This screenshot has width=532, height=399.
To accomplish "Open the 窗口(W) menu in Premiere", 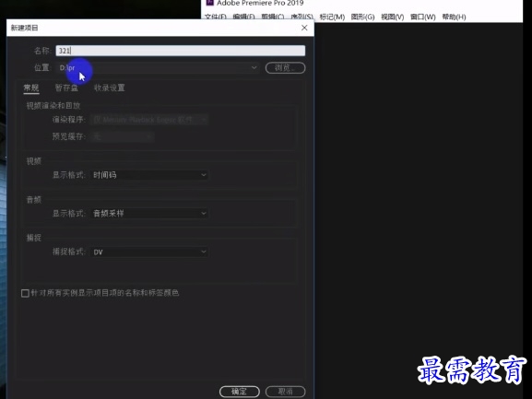I will (423, 17).
